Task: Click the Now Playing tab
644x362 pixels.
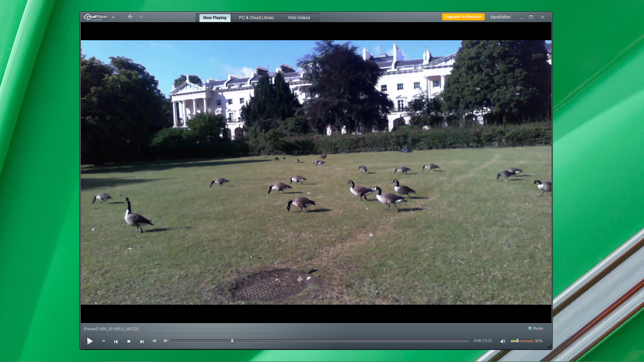Action: [214, 18]
